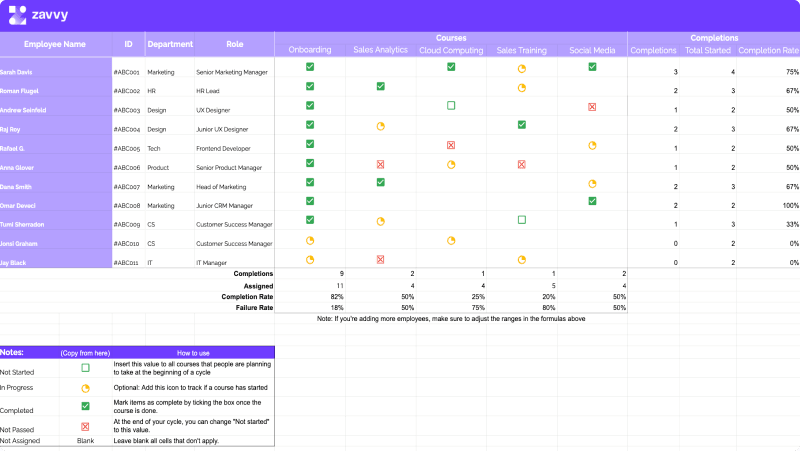This screenshot has height=451, width=800.
Task: Uncheck Sarah Davis's Onboarding checkbox
Action: click(310, 67)
